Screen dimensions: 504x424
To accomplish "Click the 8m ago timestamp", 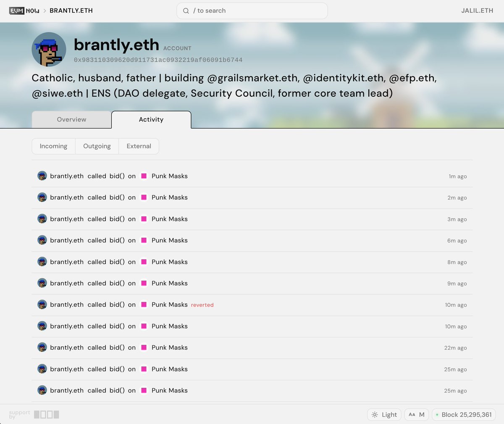I will pyautogui.click(x=457, y=262).
